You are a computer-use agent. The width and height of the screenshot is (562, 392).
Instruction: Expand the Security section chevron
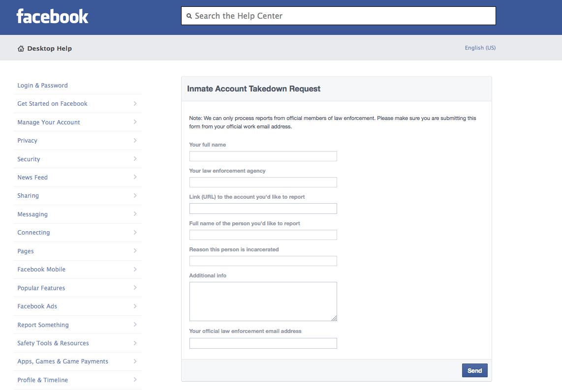click(x=135, y=159)
